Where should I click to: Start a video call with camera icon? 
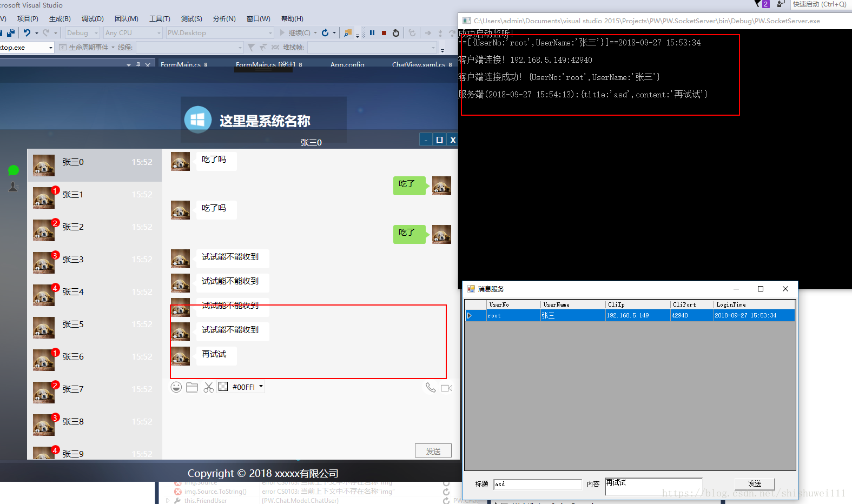447,388
